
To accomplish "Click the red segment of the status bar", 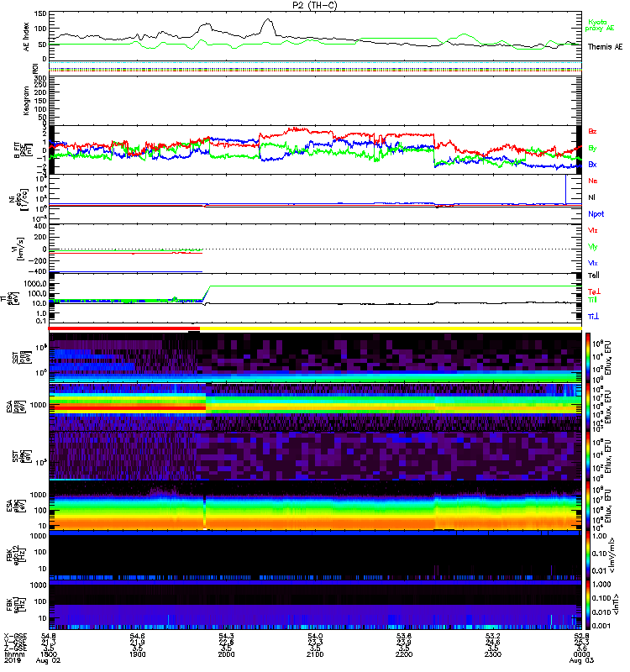I will tap(124, 328).
